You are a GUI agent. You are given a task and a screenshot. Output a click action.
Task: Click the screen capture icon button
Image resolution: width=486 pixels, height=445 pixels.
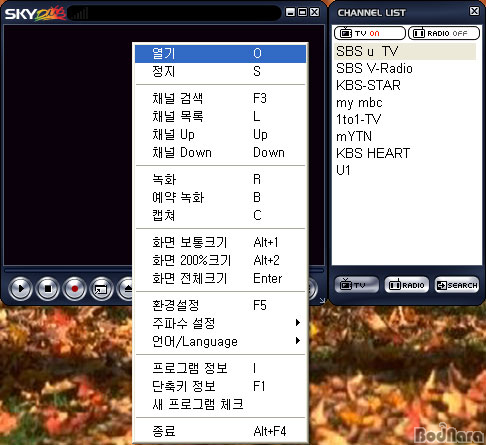tap(101, 288)
